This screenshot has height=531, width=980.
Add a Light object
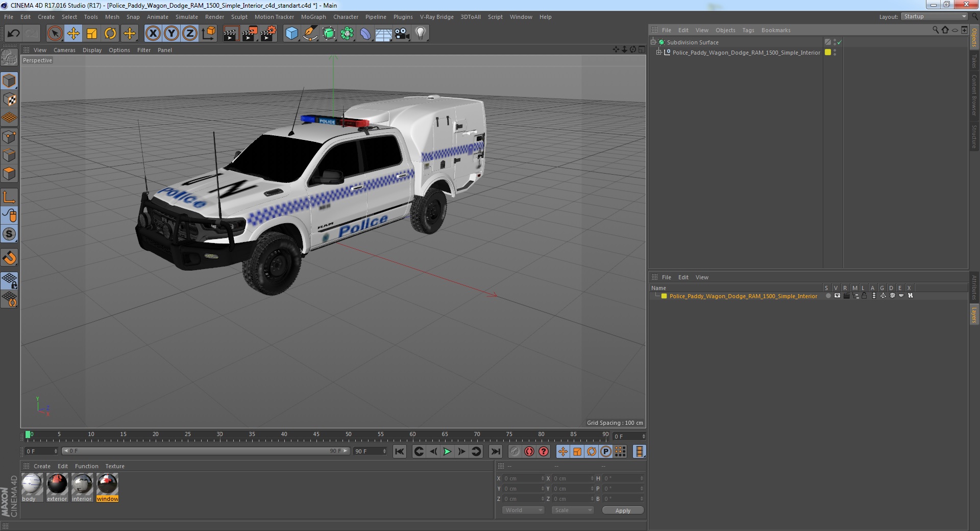[x=421, y=34]
